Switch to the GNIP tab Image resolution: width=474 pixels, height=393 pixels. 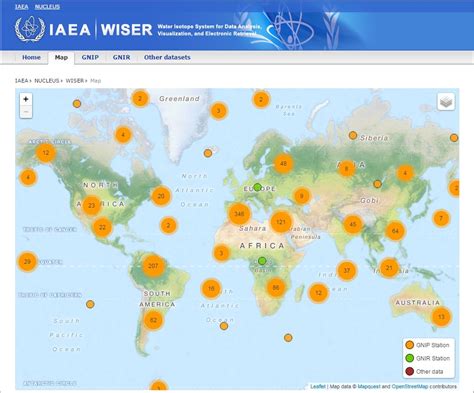90,57
